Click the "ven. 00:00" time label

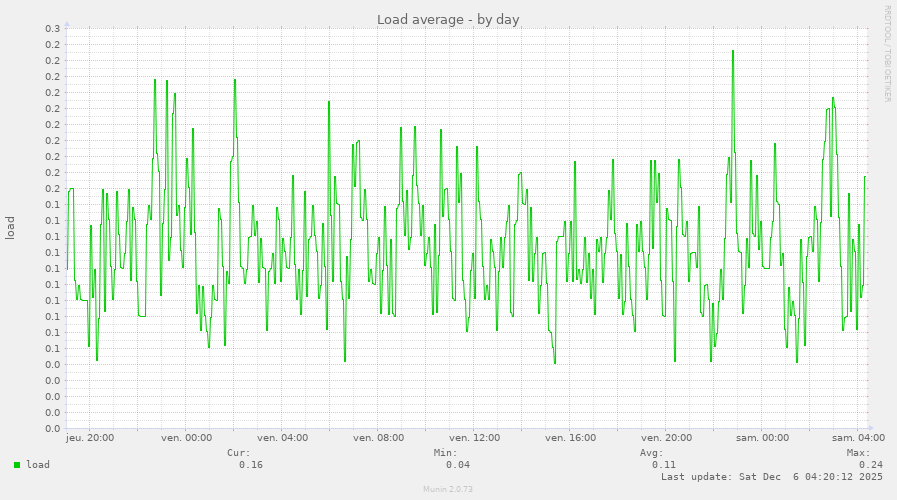[186, 438]
